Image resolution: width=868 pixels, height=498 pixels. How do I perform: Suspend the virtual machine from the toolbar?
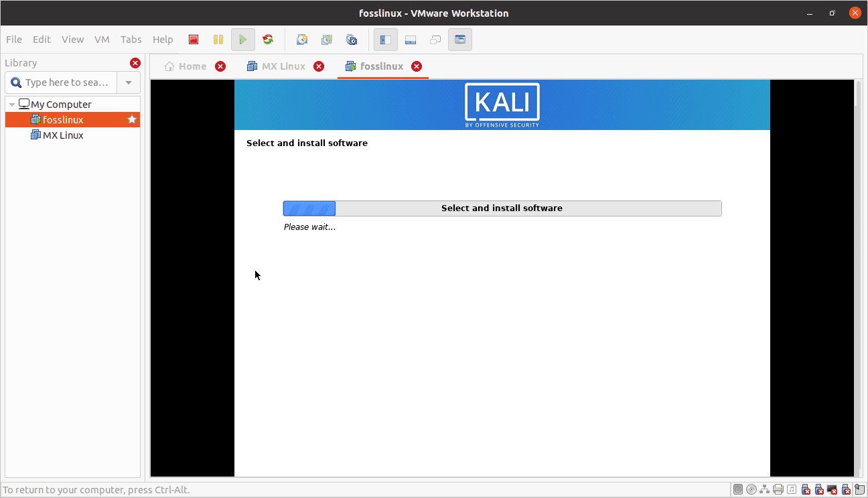pos(218,40)
